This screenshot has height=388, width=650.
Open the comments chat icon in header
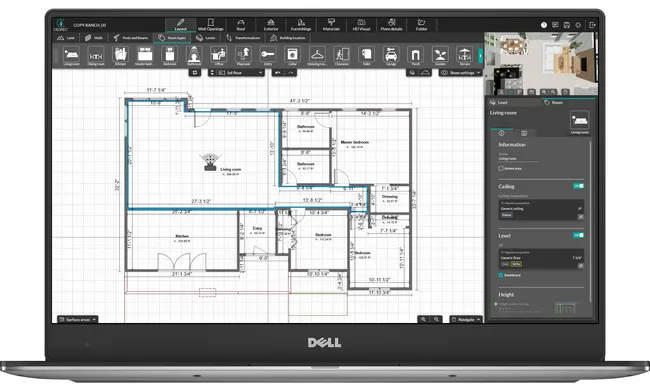(x=555, y=25)
